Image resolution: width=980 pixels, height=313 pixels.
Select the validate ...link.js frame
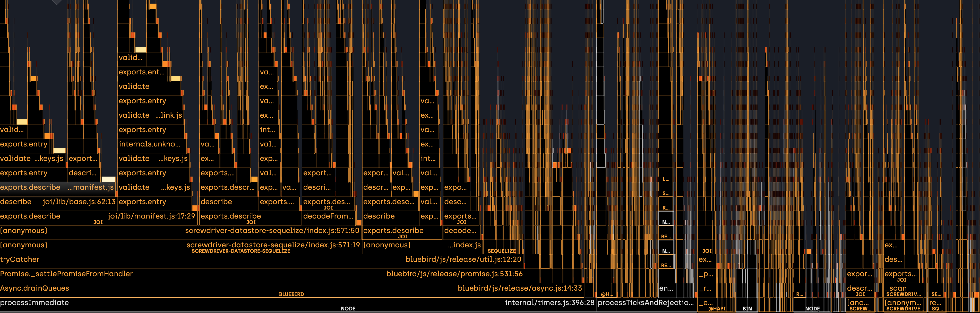point(151,117)
